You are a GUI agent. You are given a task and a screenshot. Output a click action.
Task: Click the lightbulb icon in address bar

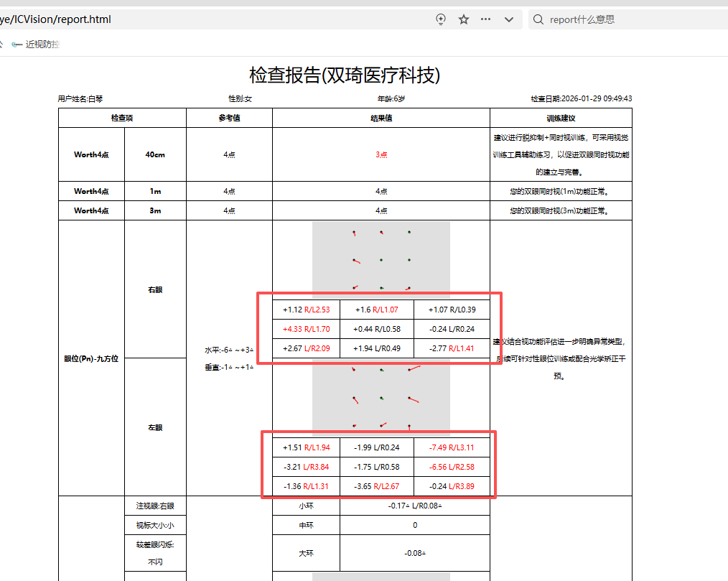pos(441,19)
